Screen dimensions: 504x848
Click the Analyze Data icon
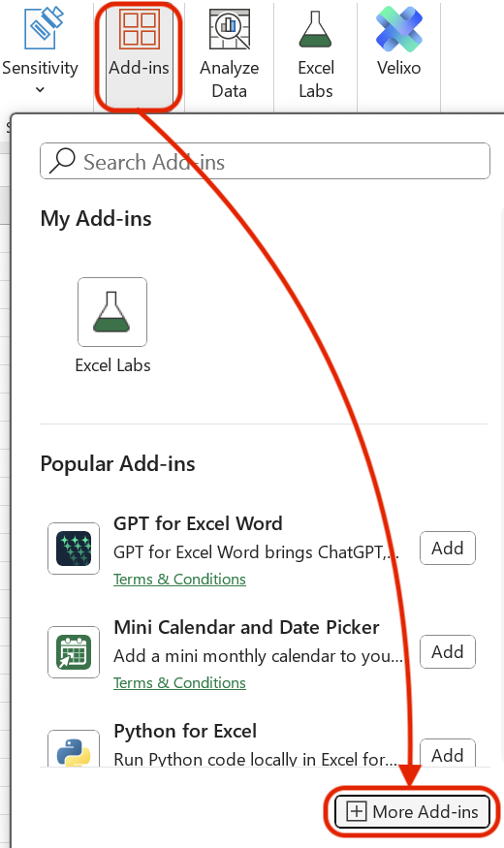230,29
